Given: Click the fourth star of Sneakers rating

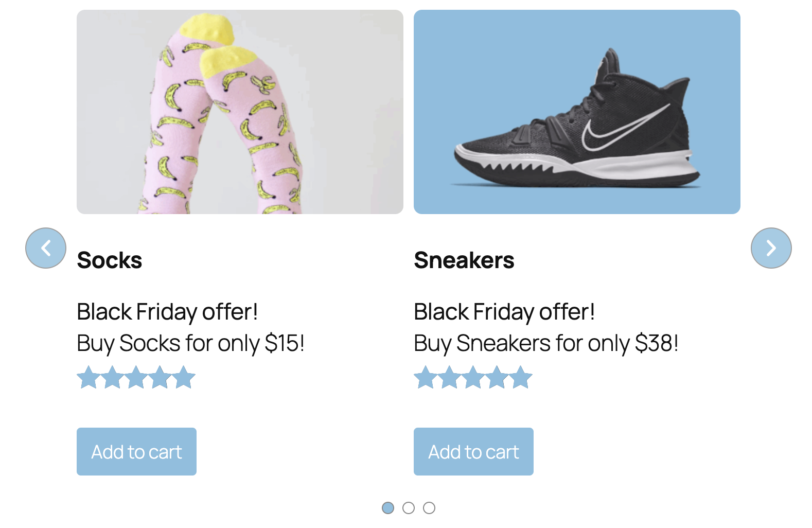Looking at the screenshot, I should [497, 377].
